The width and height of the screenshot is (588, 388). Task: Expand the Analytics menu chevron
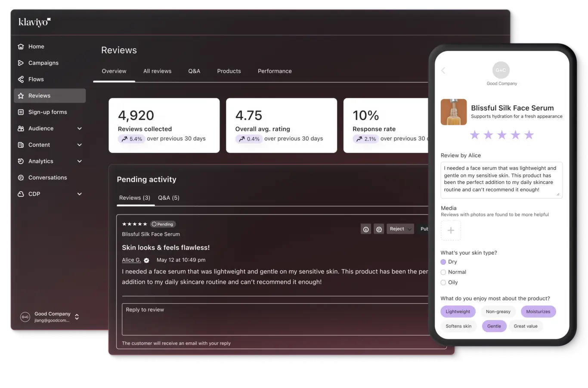80,161
